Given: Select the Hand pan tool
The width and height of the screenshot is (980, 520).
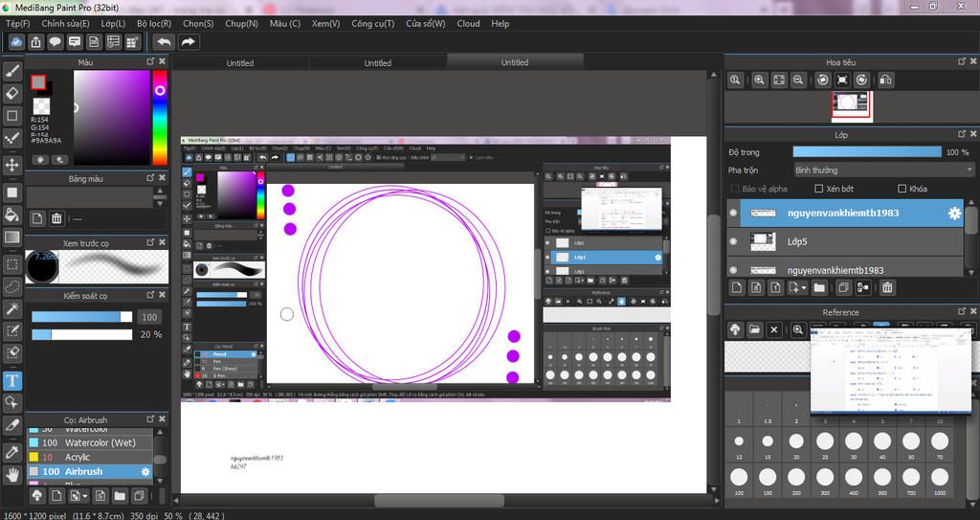Looking at the screenshot, I should (11, 474).
